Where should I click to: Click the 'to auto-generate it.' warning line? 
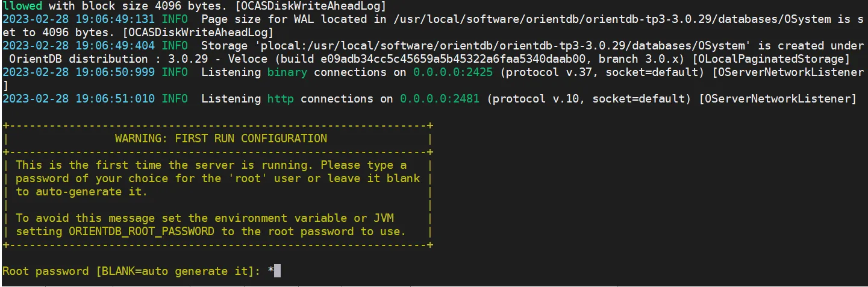82,192
